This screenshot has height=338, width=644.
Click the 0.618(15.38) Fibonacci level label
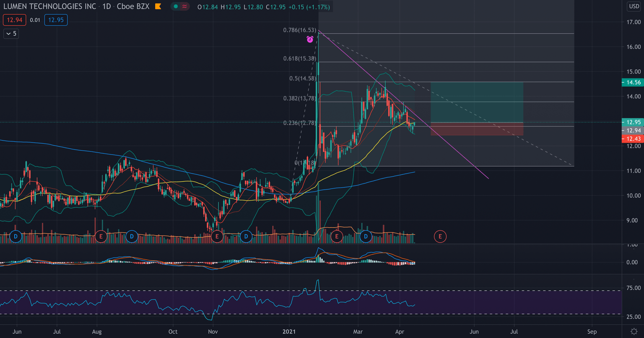point(299,59)
